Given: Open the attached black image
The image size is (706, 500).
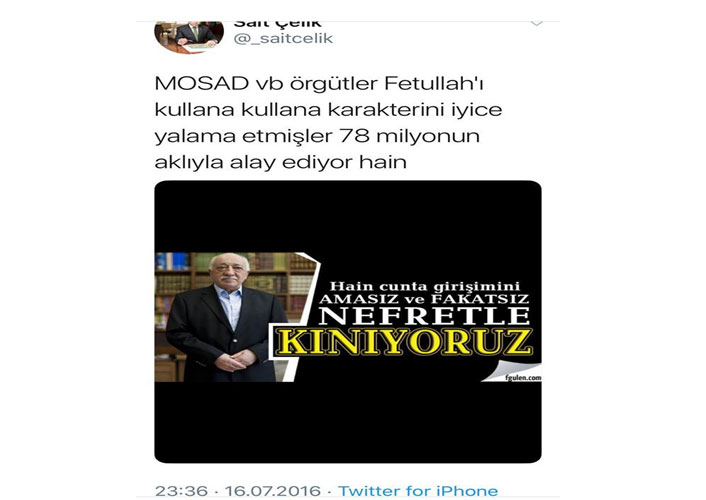Looking at the screenshot, I should (x=348, y=322).
